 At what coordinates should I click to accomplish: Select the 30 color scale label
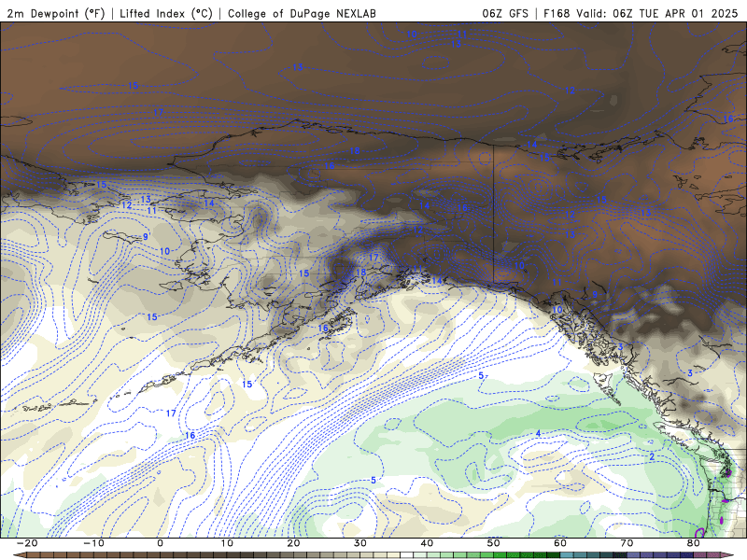pos(360,543)
